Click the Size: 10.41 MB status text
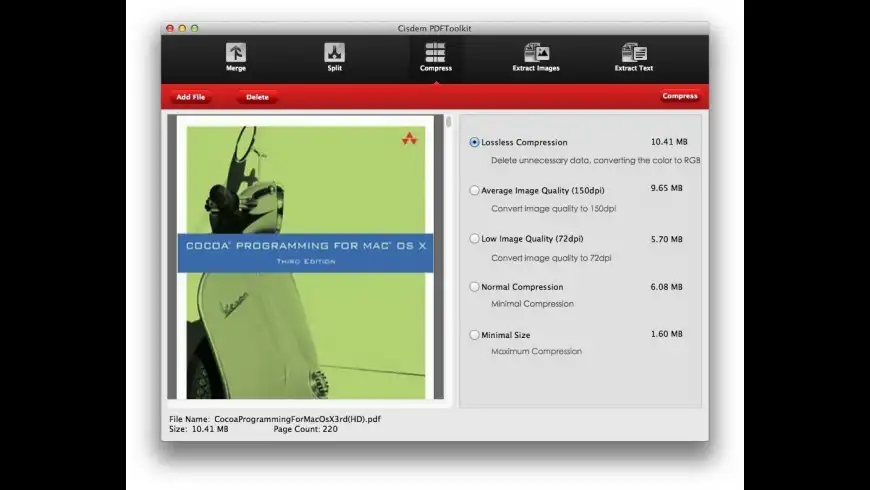 coord(199,429)
